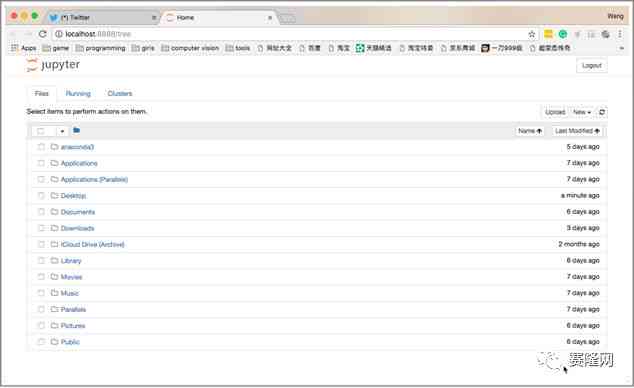Open the anaconda3 folder icon
634x388 pixels.
(x=55, y=147)
